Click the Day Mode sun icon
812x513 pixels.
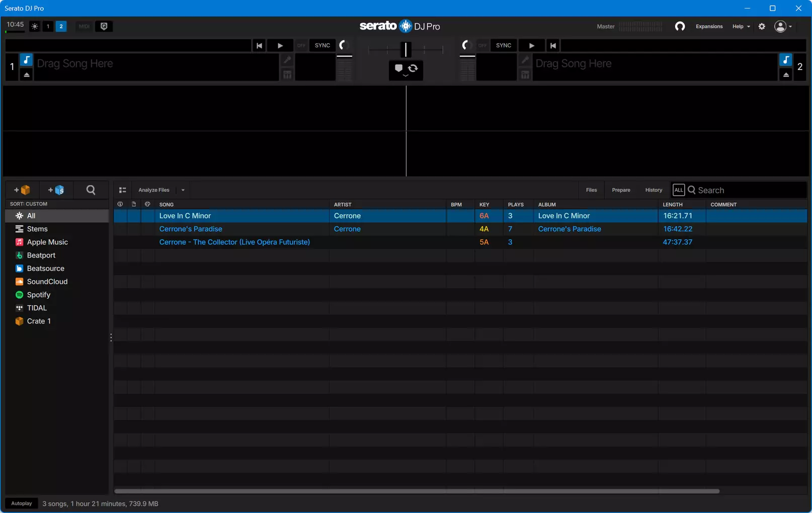pos(34,26)
